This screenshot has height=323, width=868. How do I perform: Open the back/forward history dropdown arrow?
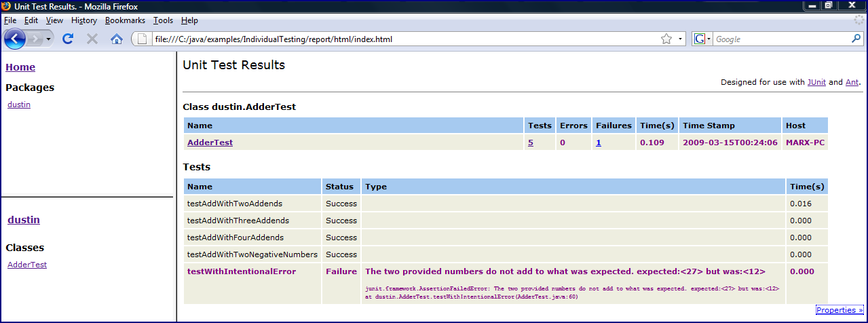(x=49, y=39)
